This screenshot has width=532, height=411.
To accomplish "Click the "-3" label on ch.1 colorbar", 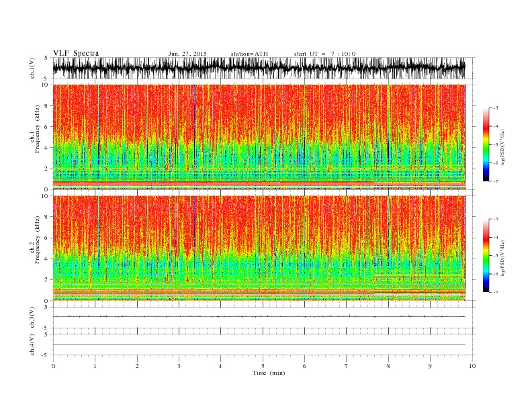I will [x=495, y=108].
